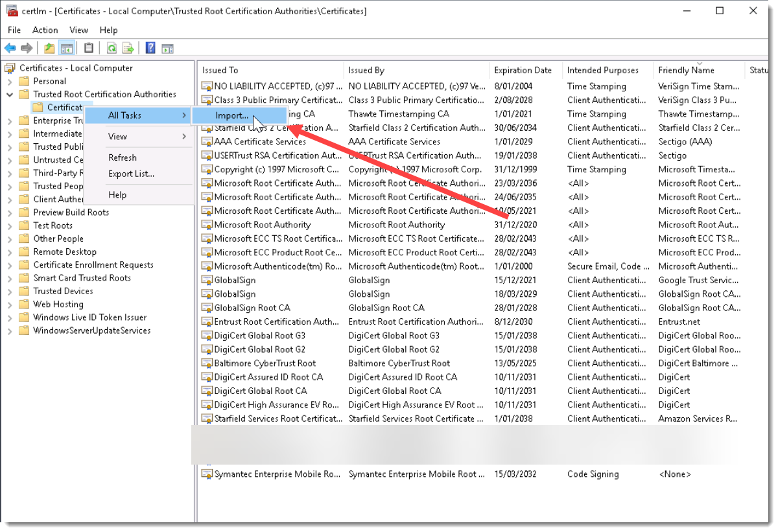The image size is (778, 532).
Task: Expand the Personal store node
Action: (10, 82)
